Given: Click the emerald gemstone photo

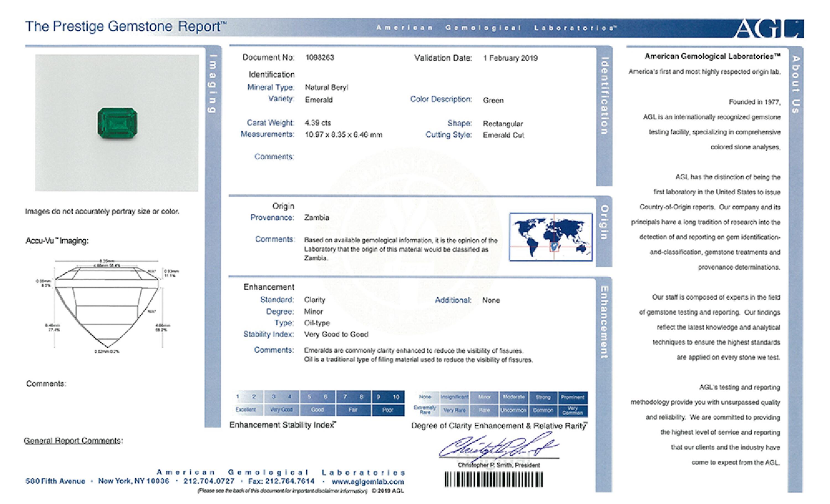Looking at the screenshot, I should click(117, 123).
